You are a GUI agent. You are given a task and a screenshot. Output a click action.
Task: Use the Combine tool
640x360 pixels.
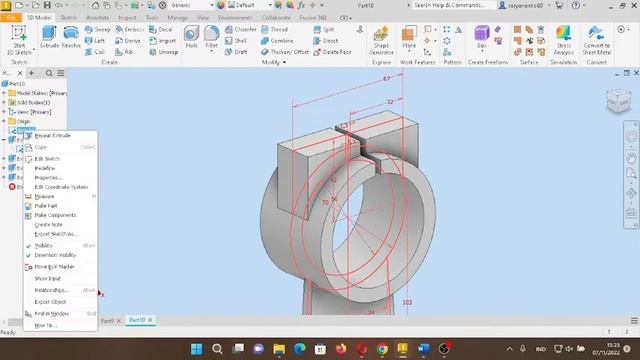[277, 41]
